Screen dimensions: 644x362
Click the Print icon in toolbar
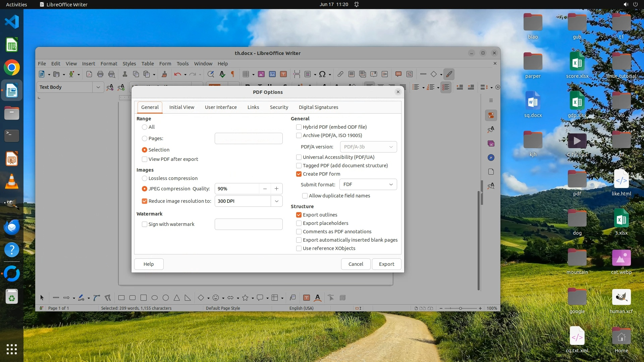point(100,74)
